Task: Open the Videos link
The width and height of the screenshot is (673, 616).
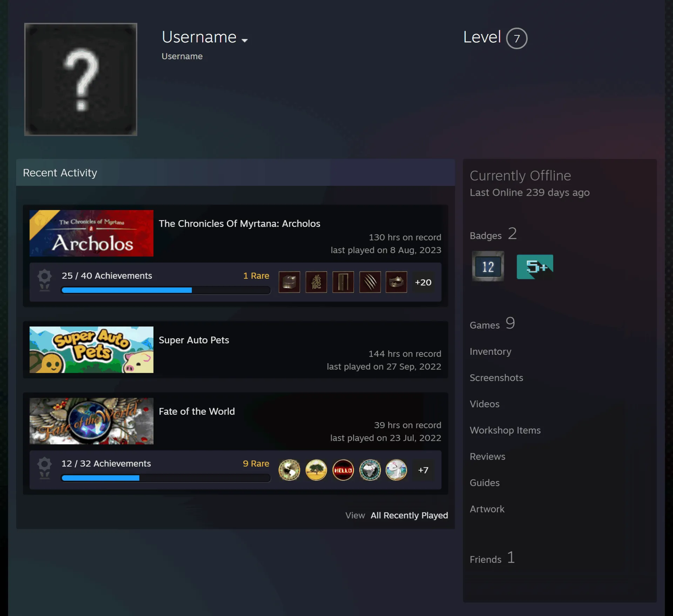Action: tap(484, 404)
